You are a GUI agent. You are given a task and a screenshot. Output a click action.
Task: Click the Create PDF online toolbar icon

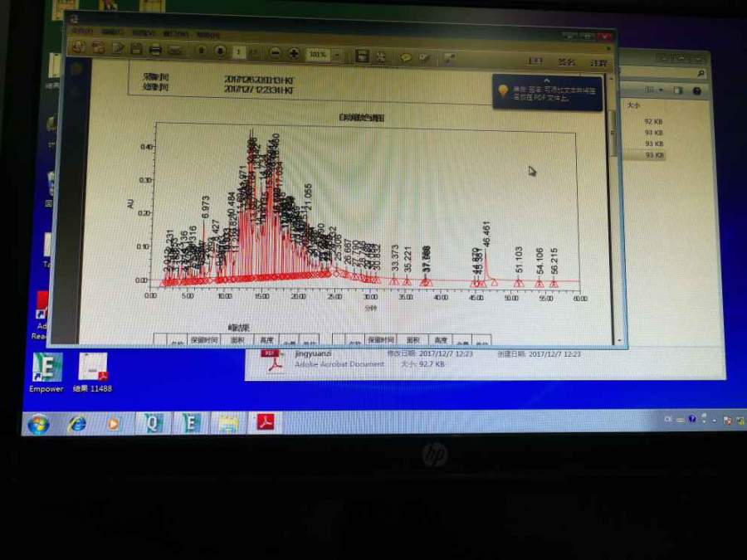tap(79, 47)
